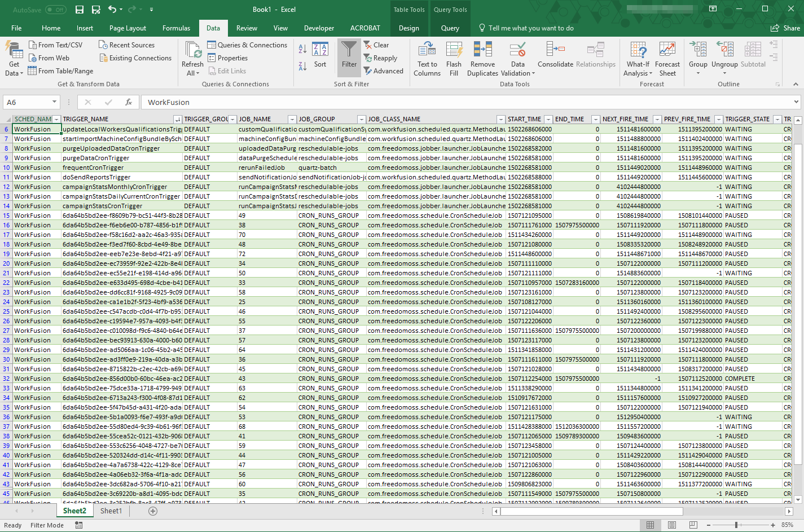The width and height of the screenshot is (804, 532).
Task: Switch to Normal view
Action: tap(650, 525)
